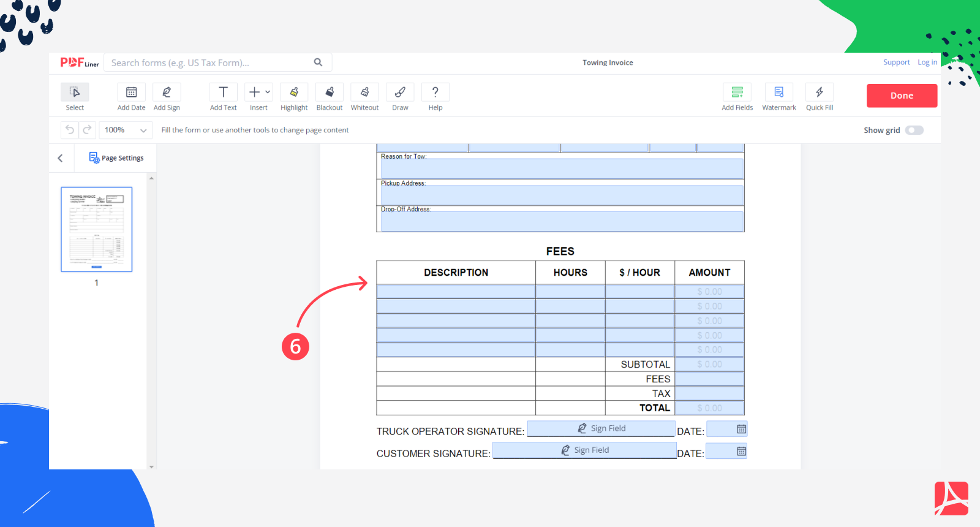Click the Pickup Address field
The image size is (980, 527).
562,195
